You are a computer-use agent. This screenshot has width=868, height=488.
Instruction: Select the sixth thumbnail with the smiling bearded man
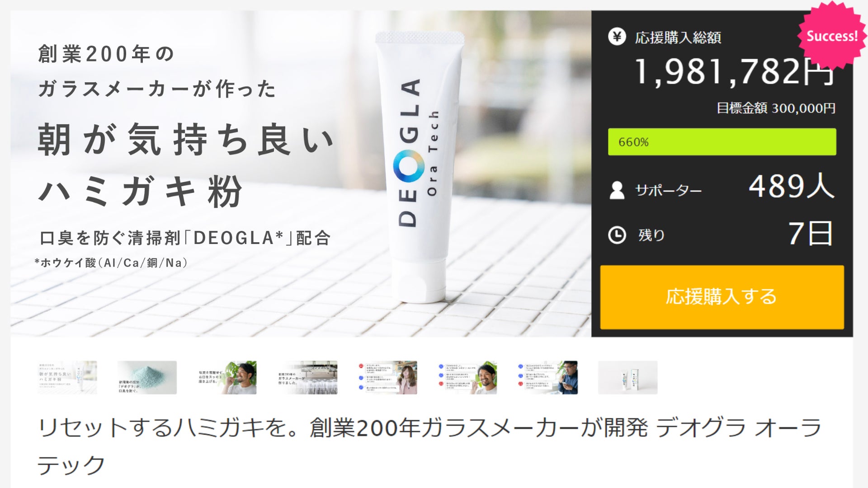click(x=467, y=377)
